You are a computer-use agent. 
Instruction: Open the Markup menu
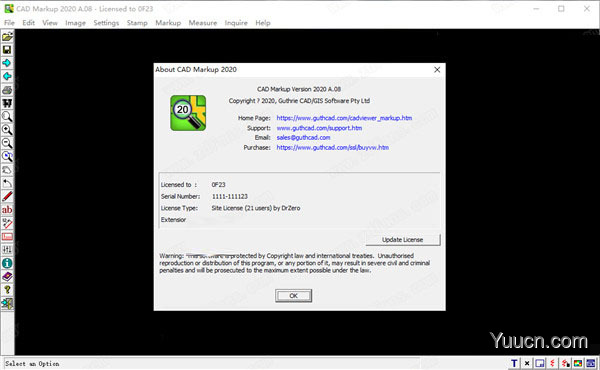[x=168, y=23]
